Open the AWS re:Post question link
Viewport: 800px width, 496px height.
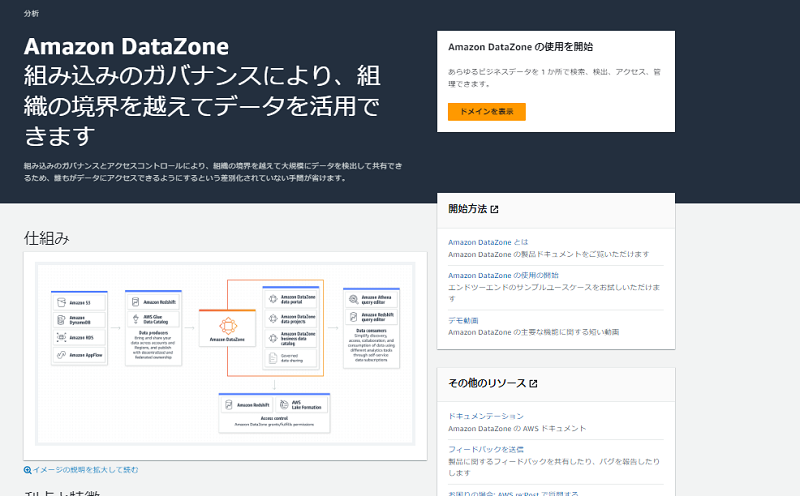(x=513, y=493)
